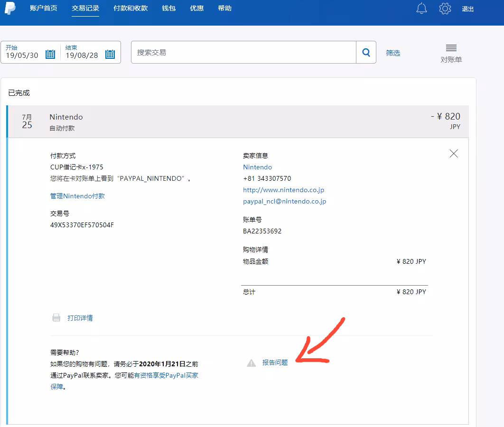This screenshot has width=504, height=427.
Task: Open the settings gear icon
Action: click(x=445, y=9)
